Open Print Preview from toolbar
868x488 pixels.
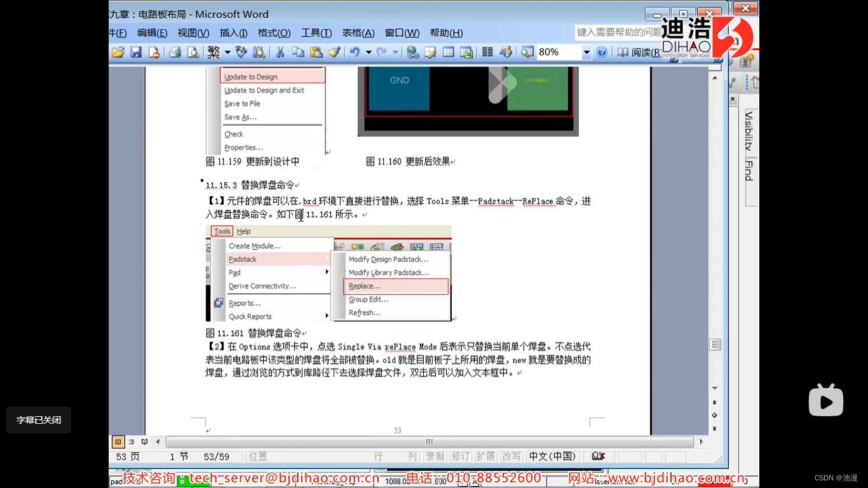click(x=193, y=52)
